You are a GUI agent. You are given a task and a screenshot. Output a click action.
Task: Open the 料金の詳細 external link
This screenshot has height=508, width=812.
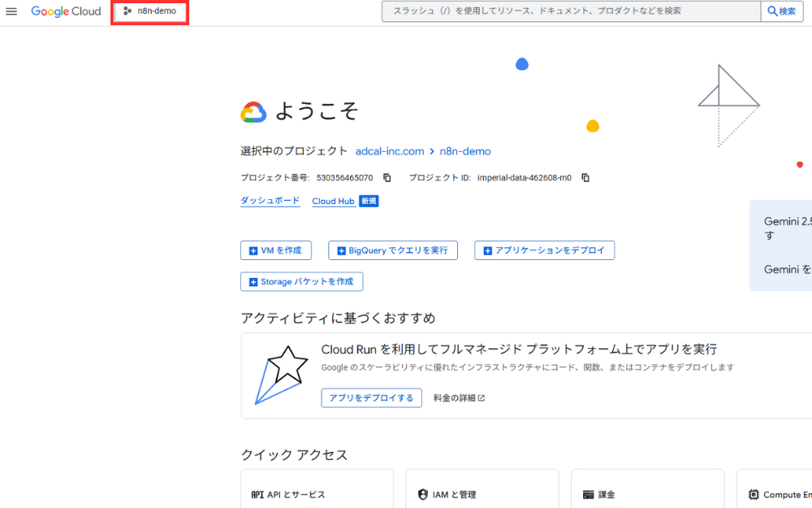(x=459, y=398)
